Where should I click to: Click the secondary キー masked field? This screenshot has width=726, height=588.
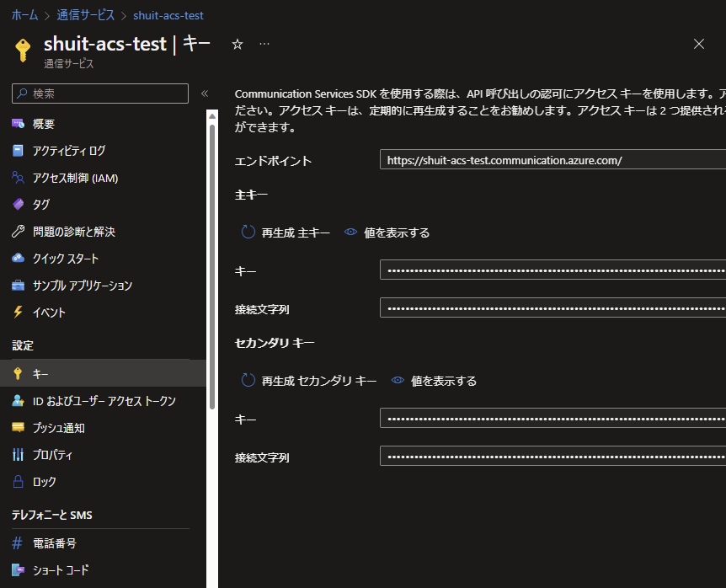[x=553, y=418]
